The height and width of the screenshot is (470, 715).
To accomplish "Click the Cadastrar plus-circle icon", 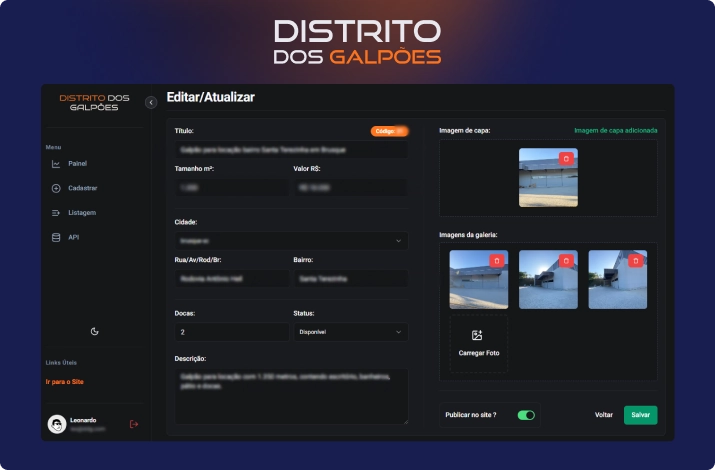I will tap(56, 188).
